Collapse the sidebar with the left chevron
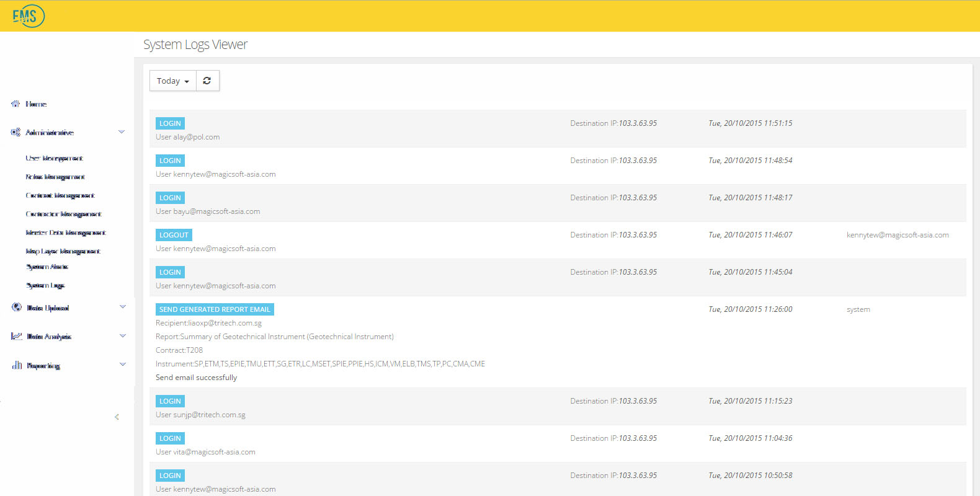Image resolution: width=980 pixels, height=496 pixels. [x=117, y=417]
